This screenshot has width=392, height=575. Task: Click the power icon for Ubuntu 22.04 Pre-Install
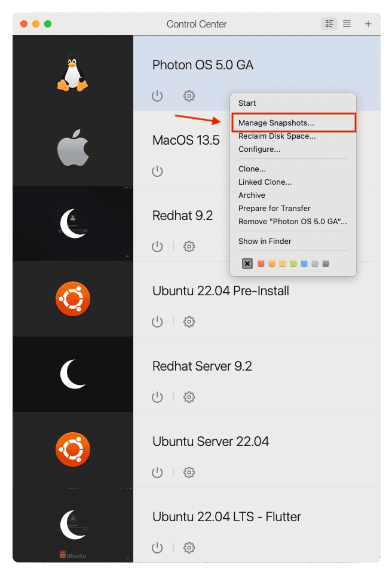(x=157, y=322)
